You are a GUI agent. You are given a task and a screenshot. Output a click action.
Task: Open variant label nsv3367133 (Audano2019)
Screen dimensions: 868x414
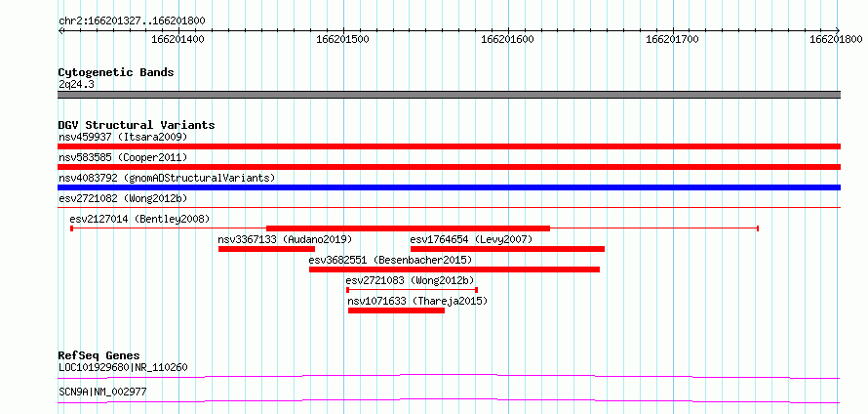point(285,239)
